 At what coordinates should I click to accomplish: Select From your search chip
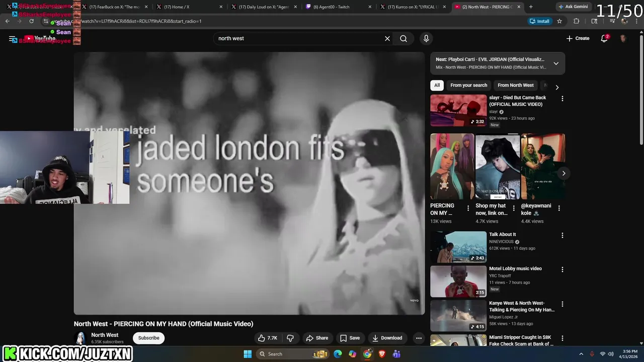tap(469, 85)
